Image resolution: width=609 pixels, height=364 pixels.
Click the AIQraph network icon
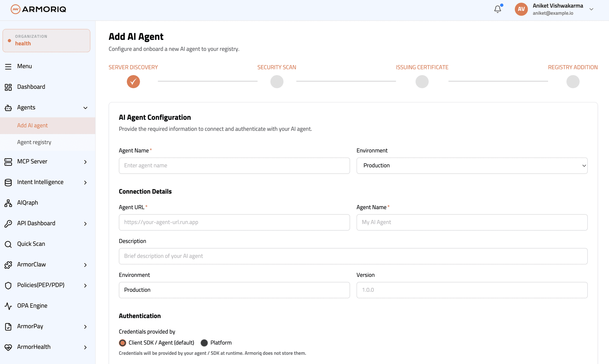point(8,203)
